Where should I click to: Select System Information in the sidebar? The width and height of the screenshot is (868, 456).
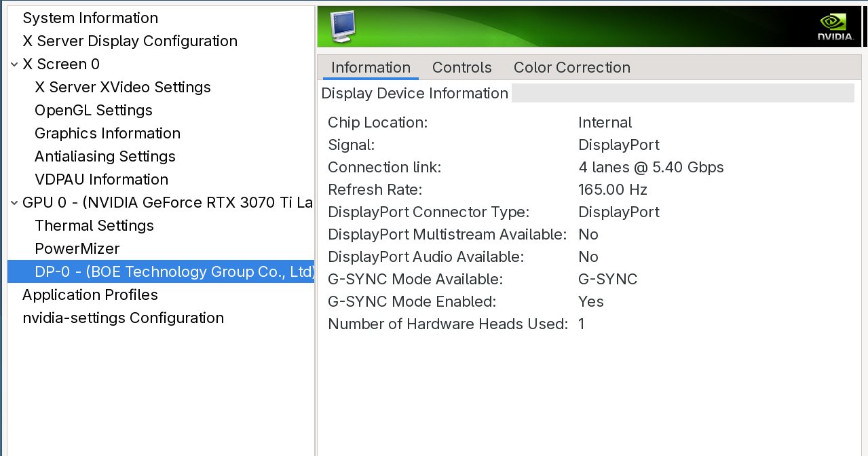pyautogui.click(x=90, y=18)
